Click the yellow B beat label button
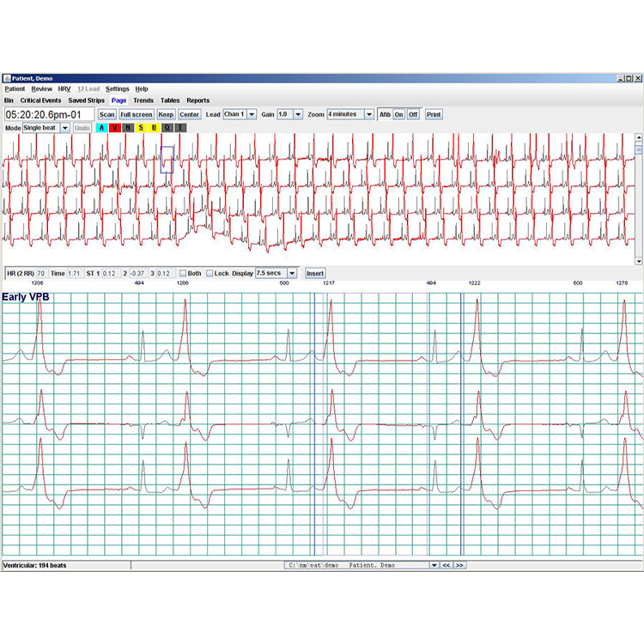 (154, 128)
